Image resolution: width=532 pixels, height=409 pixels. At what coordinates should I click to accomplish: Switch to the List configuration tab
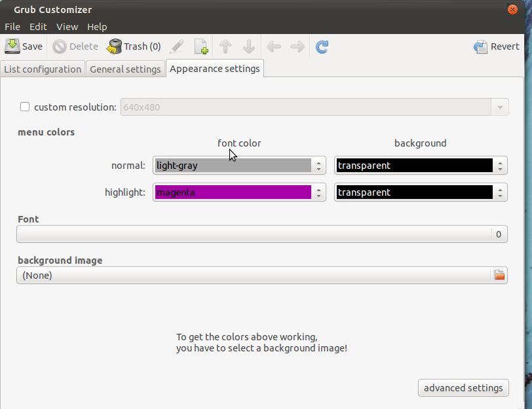click(x=43, y=69)
